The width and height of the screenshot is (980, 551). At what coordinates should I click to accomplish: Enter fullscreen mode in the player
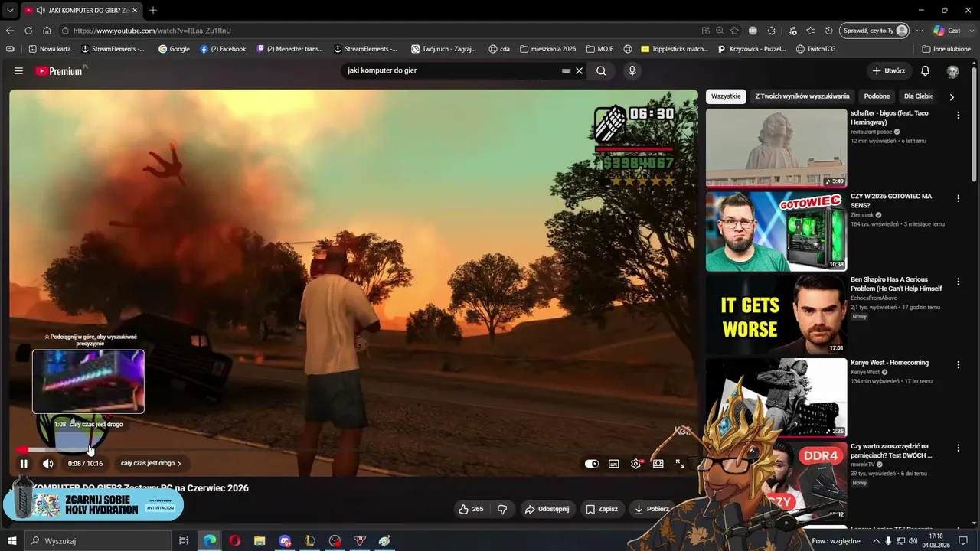pyautogui.click(x=680, y=464)
